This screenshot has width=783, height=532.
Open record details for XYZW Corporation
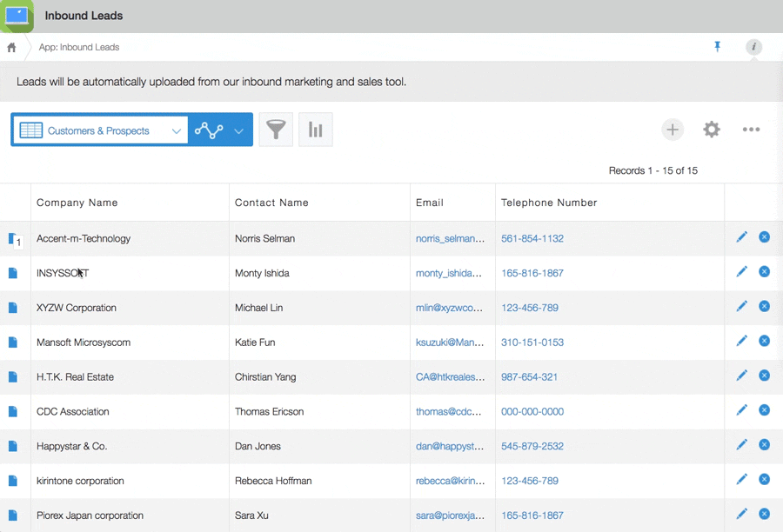(13, 308)
